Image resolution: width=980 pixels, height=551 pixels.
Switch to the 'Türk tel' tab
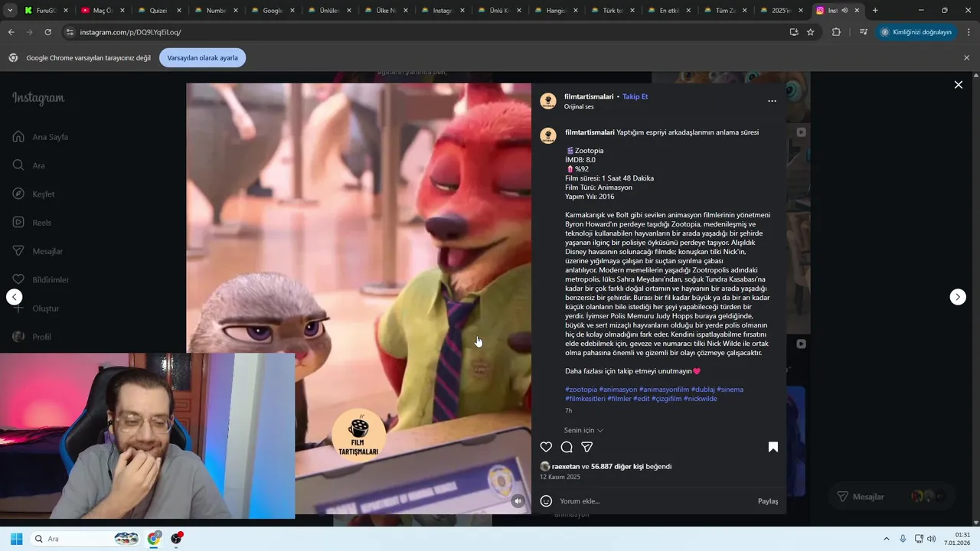click(x=612, y=11)
